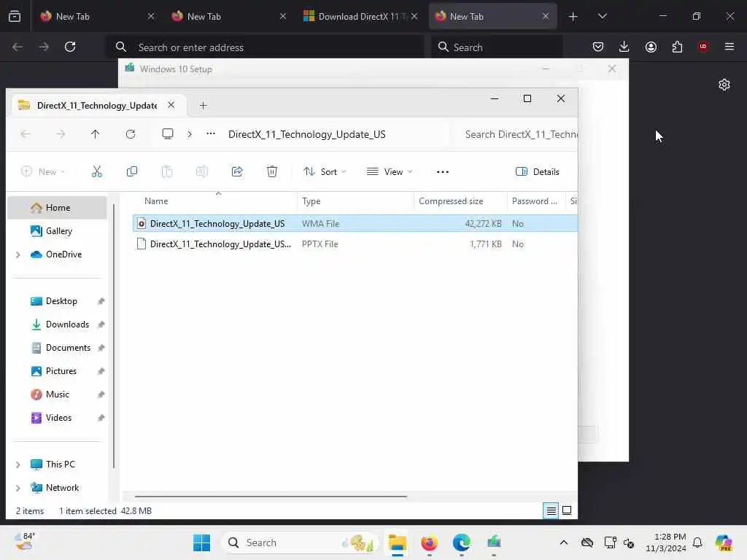Click the Copy icon in File Explorer toolbar
This screenshot has height=560, width=747.
pos(132,171)
